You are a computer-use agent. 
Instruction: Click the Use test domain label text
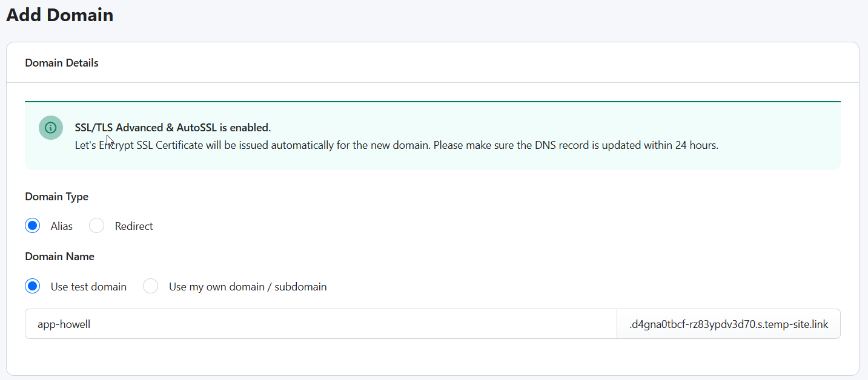[x=88, y=287]
